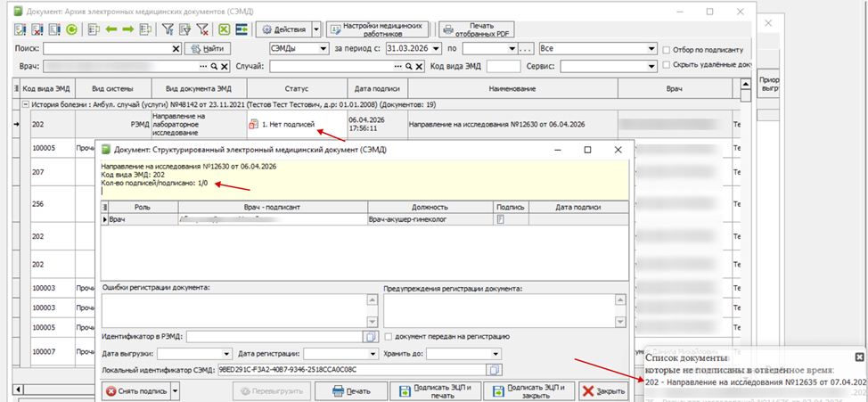The height and width of the screenshot is (402, 868).
Task: Open the Снять подпись dropdown arrow
Action: coord(175,390)
